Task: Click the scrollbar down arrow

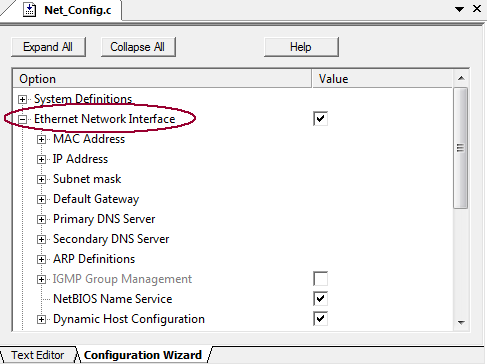Action: coord(461,322)
